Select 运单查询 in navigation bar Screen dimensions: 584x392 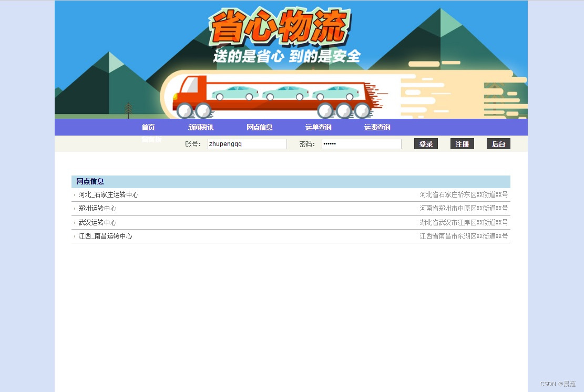318,127
